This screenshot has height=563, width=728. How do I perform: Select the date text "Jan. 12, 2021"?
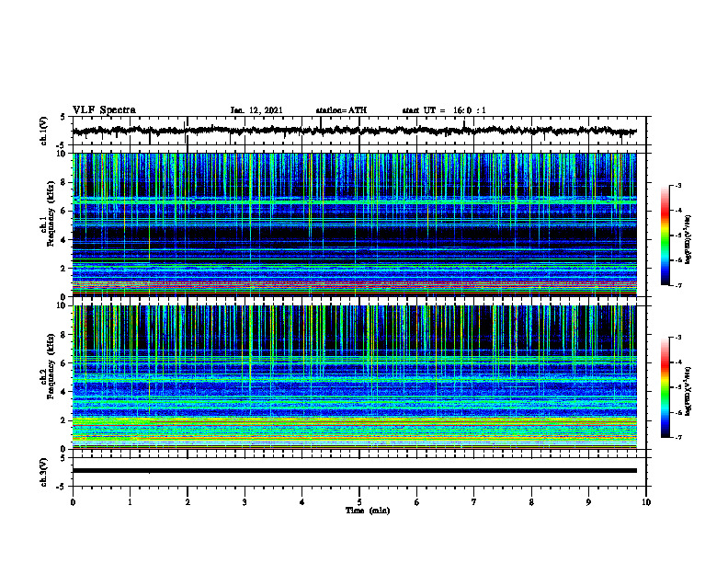[256, 110]
